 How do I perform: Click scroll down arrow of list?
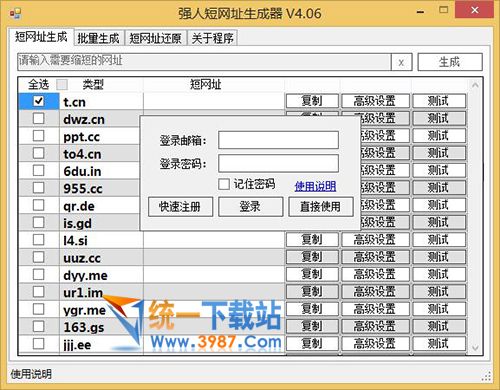475,348
